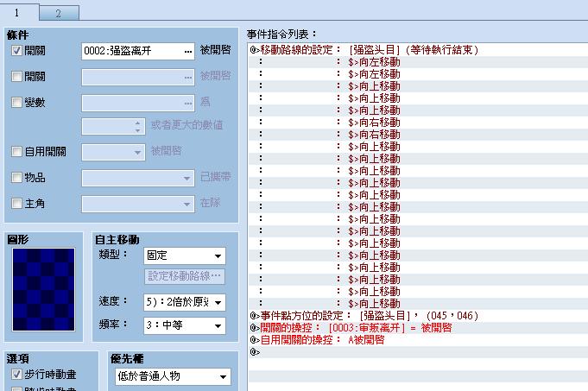Click ellipsis button on disabled second switch field
588x391 pixels.
tap(188, 77)
